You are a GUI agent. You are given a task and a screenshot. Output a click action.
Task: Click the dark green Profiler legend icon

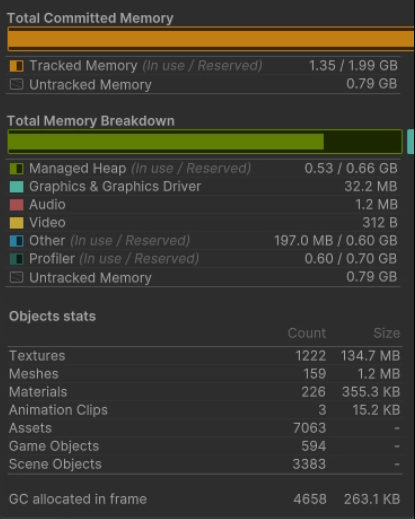pyautogui.click(x=16, y=259)
